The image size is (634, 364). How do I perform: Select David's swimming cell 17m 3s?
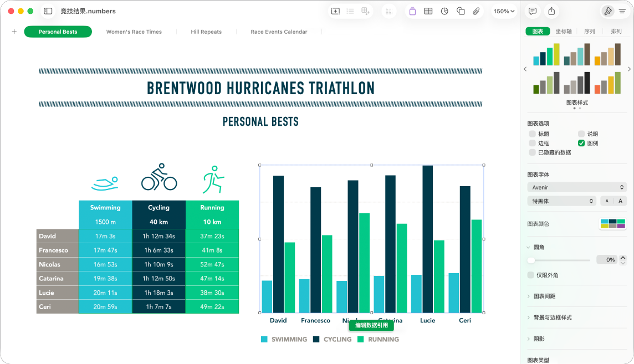[105, 236]
